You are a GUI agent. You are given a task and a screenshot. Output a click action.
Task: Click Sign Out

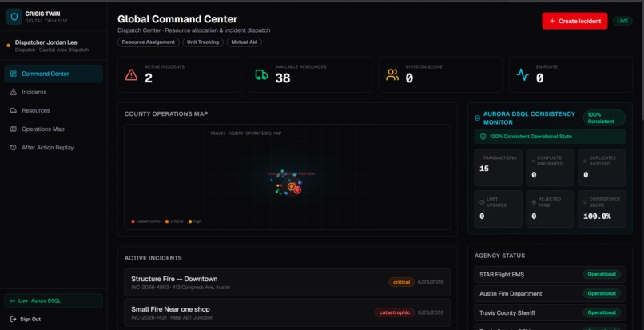tap(26, 320)
